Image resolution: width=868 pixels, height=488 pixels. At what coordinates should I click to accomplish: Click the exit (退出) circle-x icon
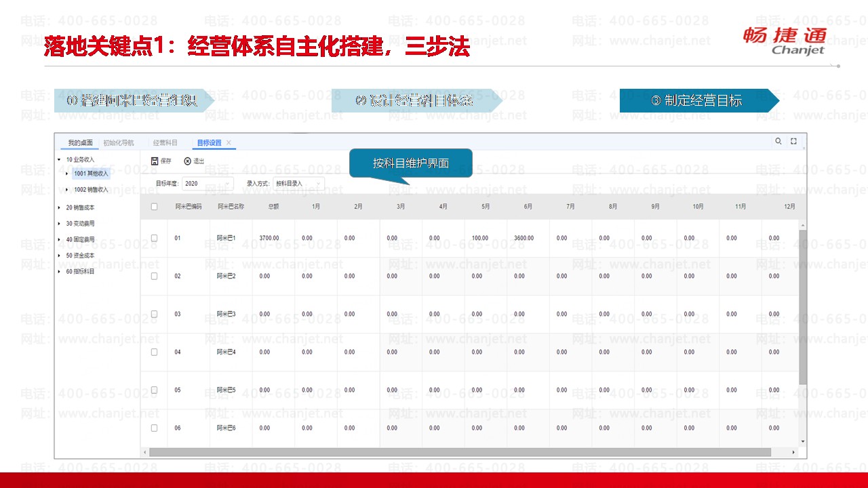coord(187,161)
